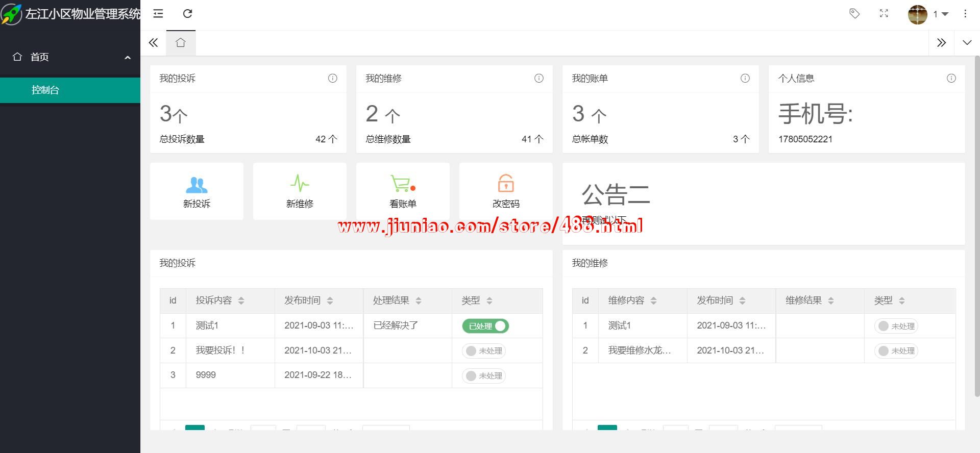Click the 新投诉 shortcut button

coord(197,192)
